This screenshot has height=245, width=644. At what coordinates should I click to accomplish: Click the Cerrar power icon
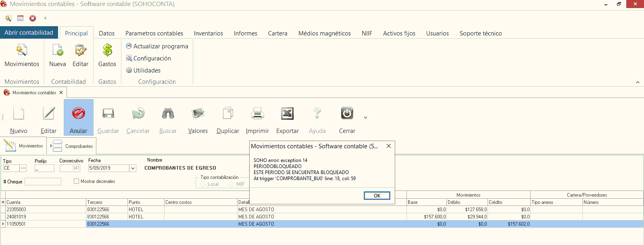pos(347,114)
